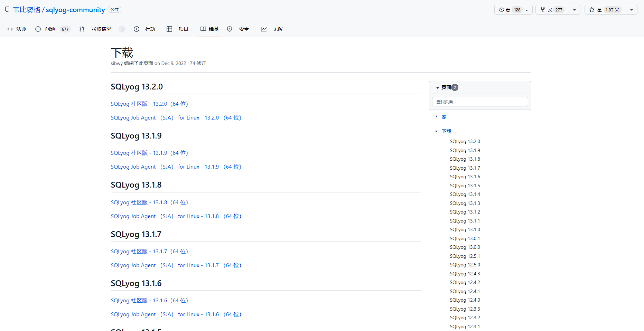Click the insights graph icon
The width and height of the screenshot is (644, 331).
tap(264, 29)
